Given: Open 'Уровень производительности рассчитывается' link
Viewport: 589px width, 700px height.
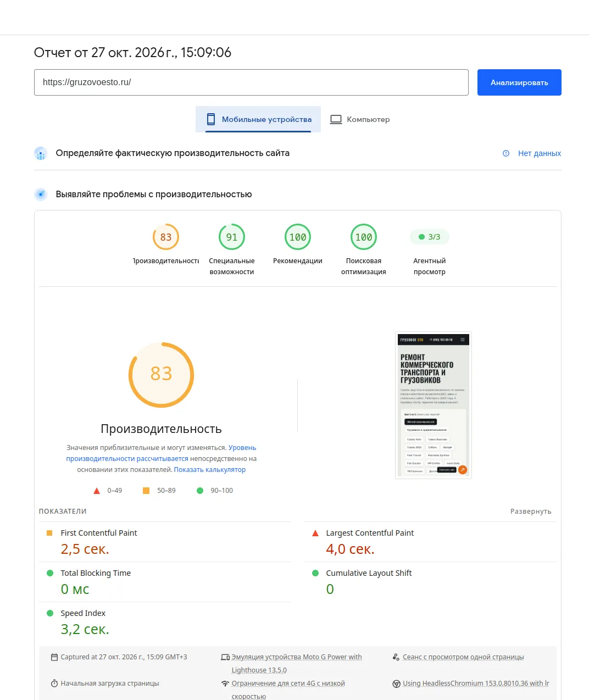Looking at the screenshot, I should coord(161,453).
